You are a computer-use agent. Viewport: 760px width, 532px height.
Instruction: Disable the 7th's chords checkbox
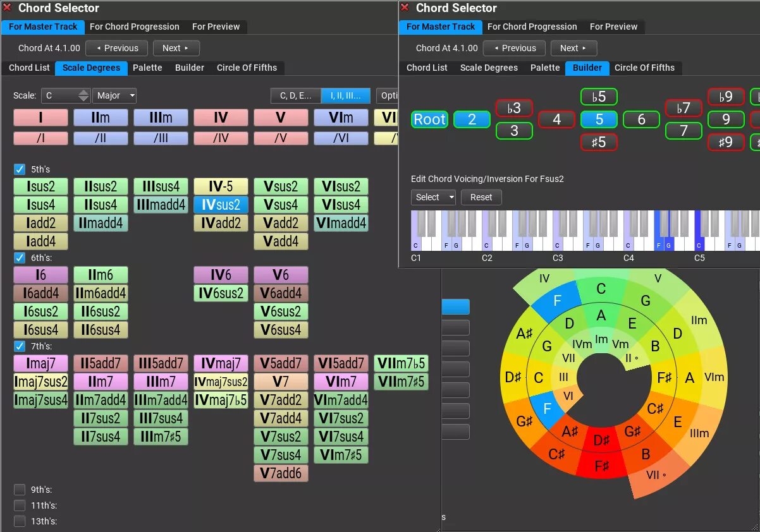coord(20,346)
